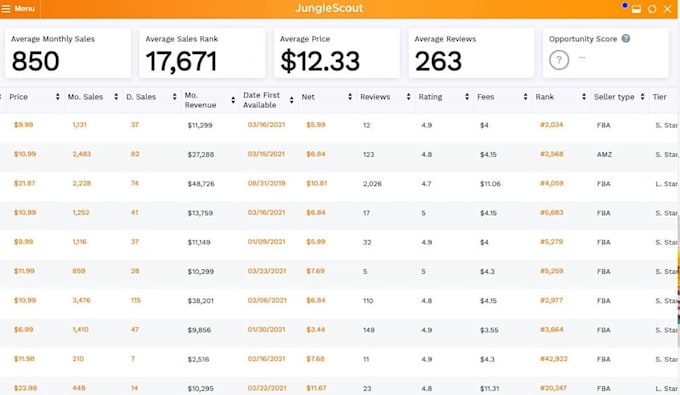Image resolution: width=680 pixels, height=395 pixels.
Task: Click date 08/31/2019 cell
Action: click(x=267, y=183)
